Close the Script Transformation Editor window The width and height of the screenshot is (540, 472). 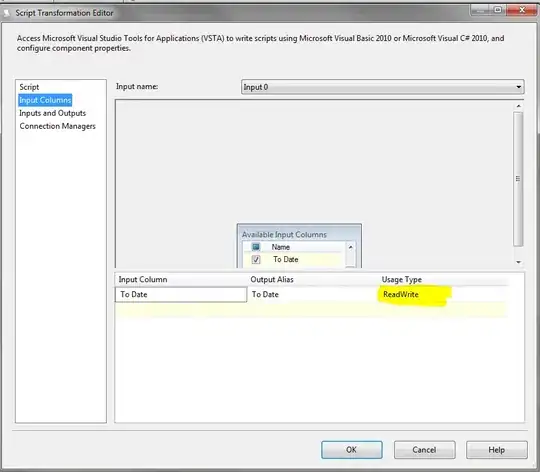(x=522, y=10)
